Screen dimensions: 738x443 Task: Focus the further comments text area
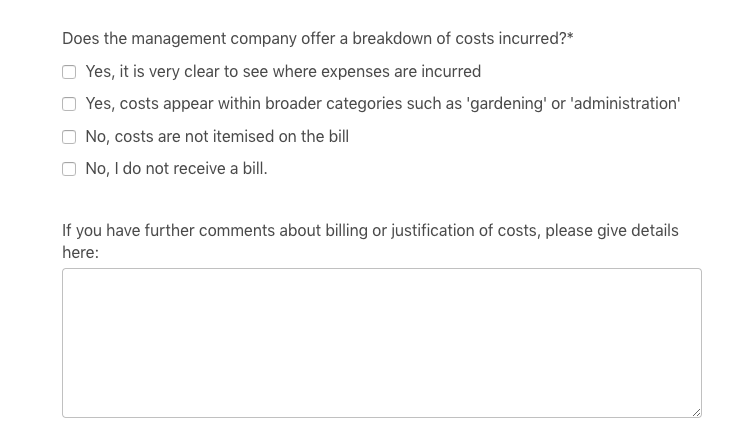(382, 343)
